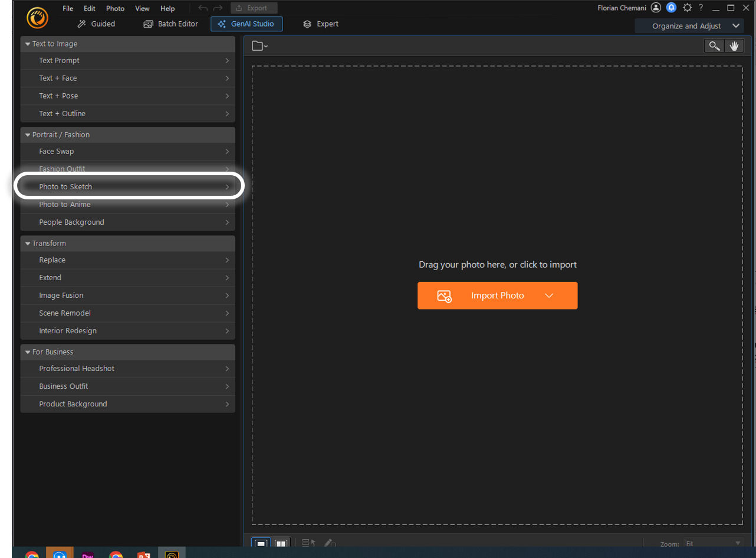Open settings via the gear icon
This screenshot has height=558, width=756.
(x=687, y=8)
